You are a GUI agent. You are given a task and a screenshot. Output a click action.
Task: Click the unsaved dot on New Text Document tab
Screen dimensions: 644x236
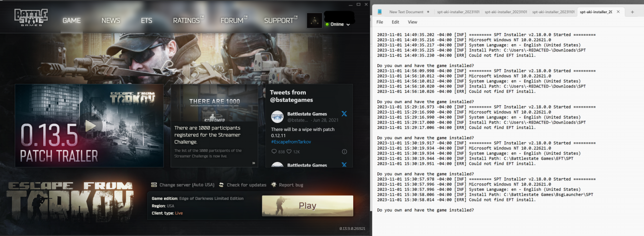point(428,12)
